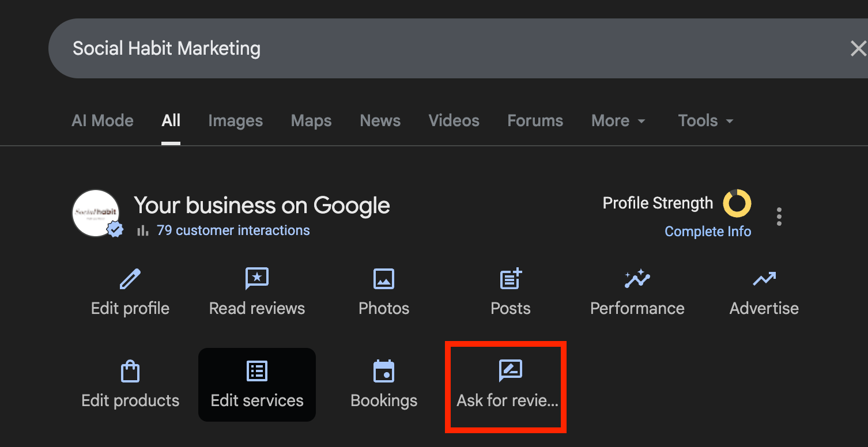This screenshot has width=868, height=447.
Task: Clear search with the X icon
Action: pyautogui.click(x=858, y=49)
